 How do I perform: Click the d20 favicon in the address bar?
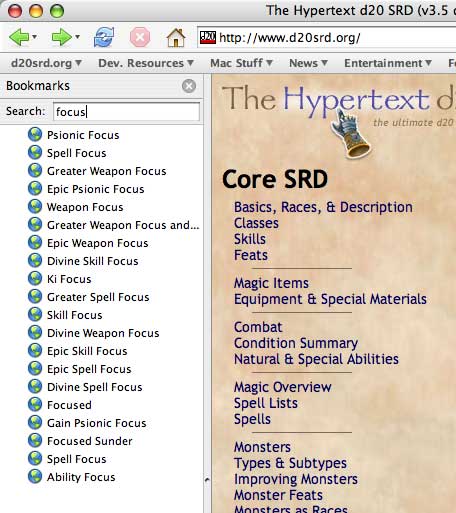point(208,37)
